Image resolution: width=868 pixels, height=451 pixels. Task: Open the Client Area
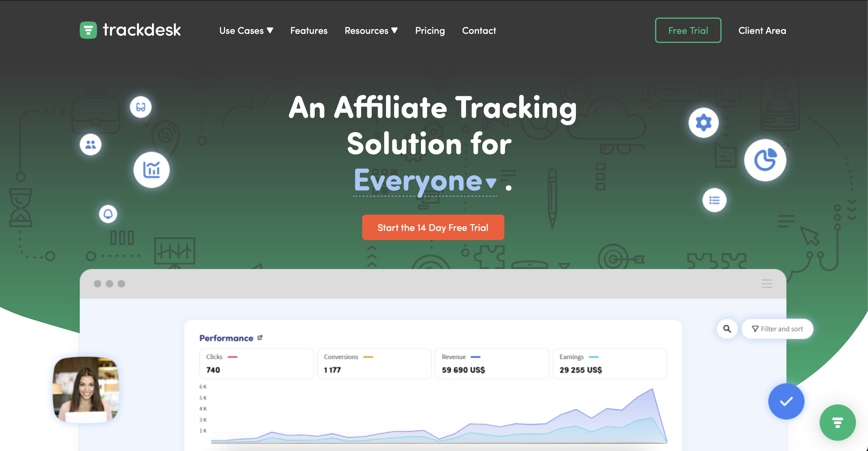(762, 30)
